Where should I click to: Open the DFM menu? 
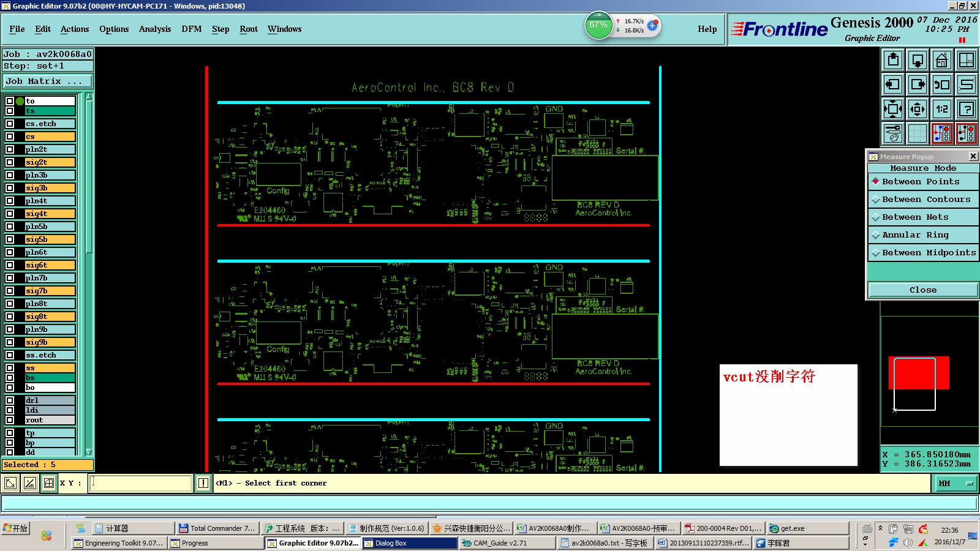tap(192, 29)
